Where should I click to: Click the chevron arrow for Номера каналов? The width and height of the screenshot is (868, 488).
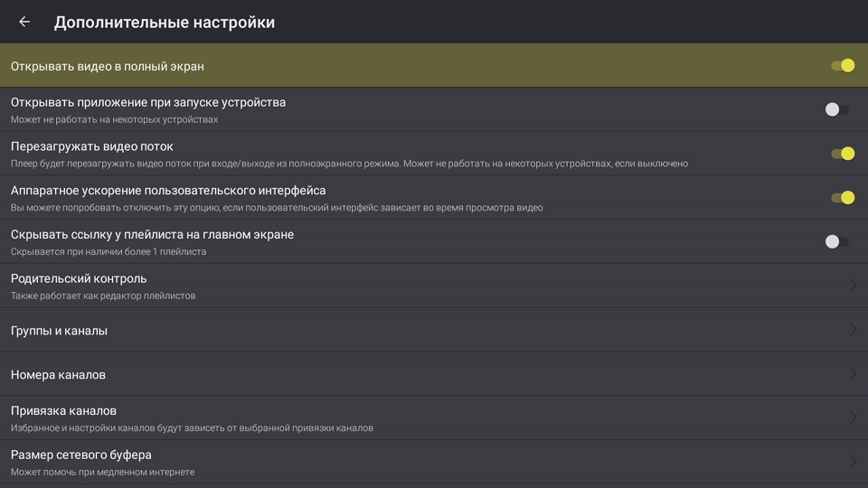tap(852, 374)
